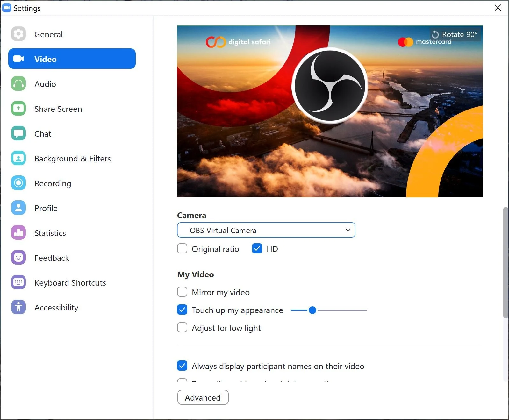Click the vertical scrollbar thumb
Screen dimensions: 509x420
point(505,263)
